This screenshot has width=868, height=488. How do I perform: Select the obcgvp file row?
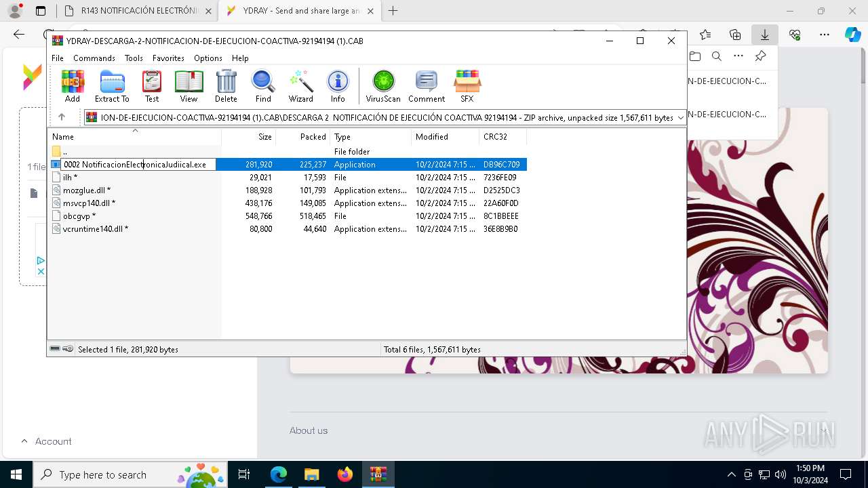pyautogui.click(x=287, y=216)
